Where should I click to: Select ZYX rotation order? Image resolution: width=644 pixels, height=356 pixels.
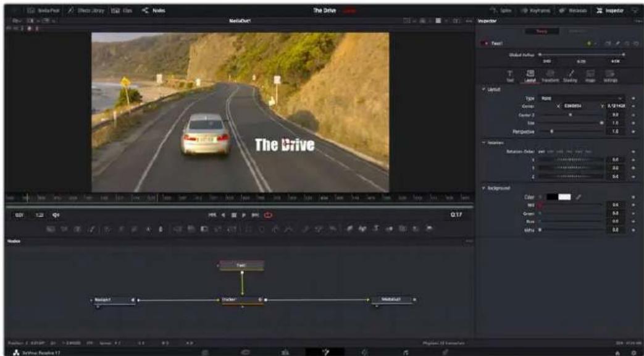[589, 151]
